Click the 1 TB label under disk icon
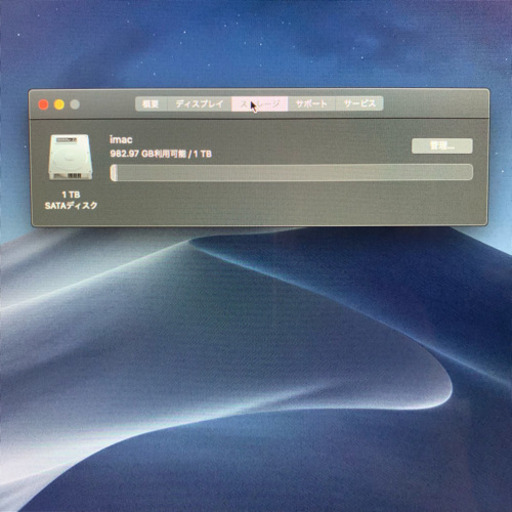This screenshot has width=512, height=512. [x=71, y=194]
